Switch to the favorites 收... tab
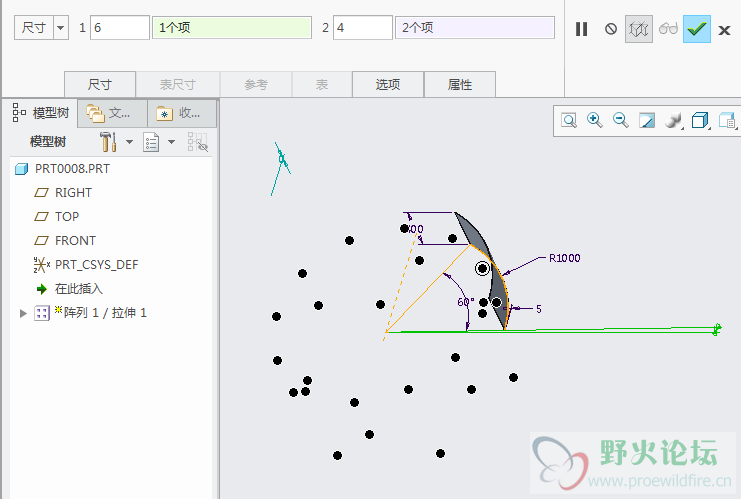Screen dimensions: 741x499 (x=181, y=113)
